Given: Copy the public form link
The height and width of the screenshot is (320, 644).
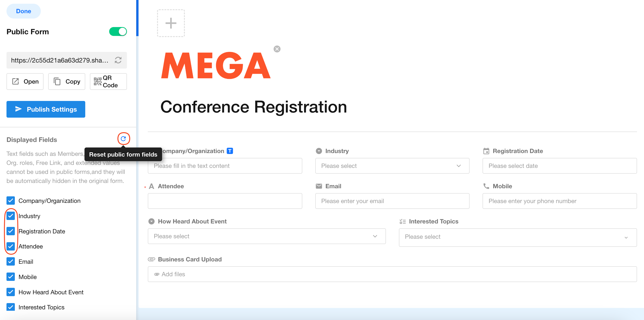Looking at the screenshot, I should tap(66, 82).
